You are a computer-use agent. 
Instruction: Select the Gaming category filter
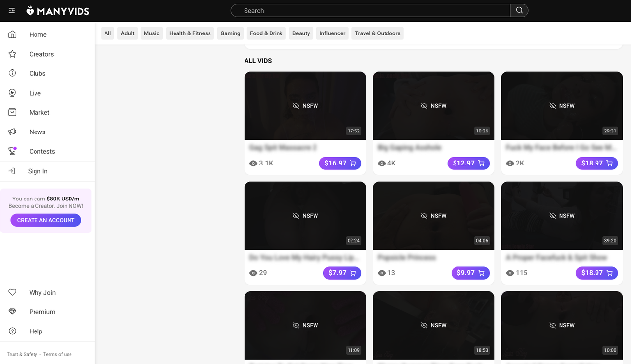(x=230, y=33)
